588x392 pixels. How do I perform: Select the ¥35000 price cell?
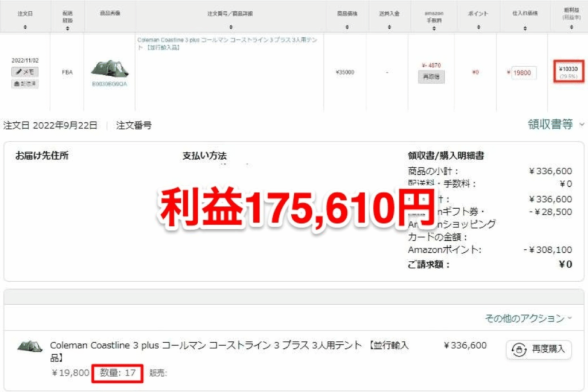tap(345, 72)
